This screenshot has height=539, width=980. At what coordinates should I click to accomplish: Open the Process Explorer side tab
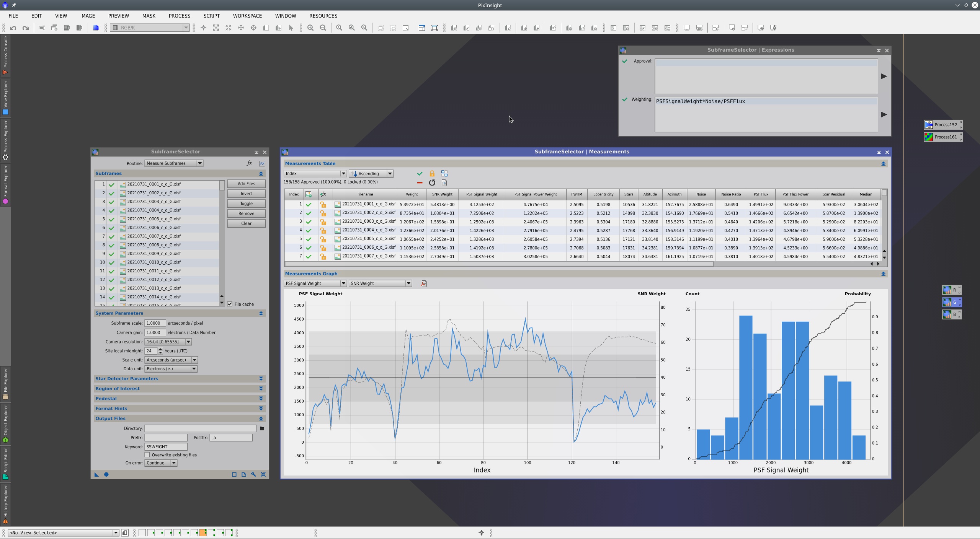coord(5,140)
